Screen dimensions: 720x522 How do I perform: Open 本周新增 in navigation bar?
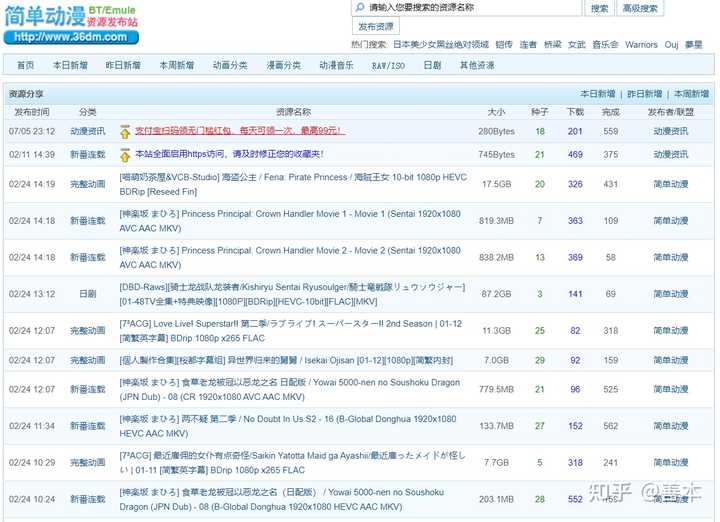coord(177,65)
